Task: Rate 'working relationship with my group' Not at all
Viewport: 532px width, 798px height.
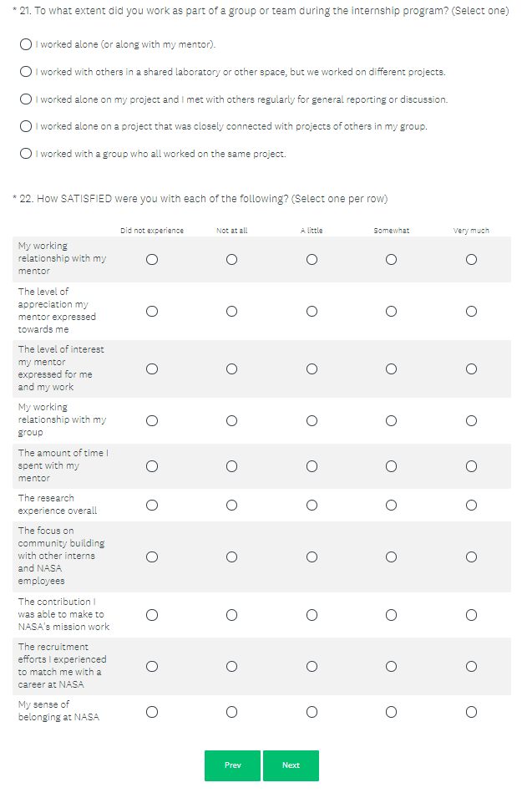Action: click(x=231, y=421)
